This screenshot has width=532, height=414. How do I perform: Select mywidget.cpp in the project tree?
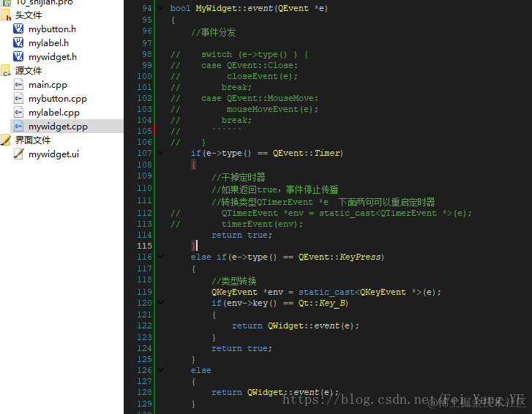tap(58, 127)
